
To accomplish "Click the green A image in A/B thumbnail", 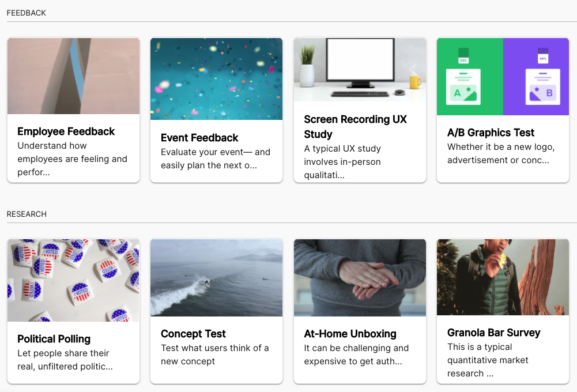I will [463, 91].
